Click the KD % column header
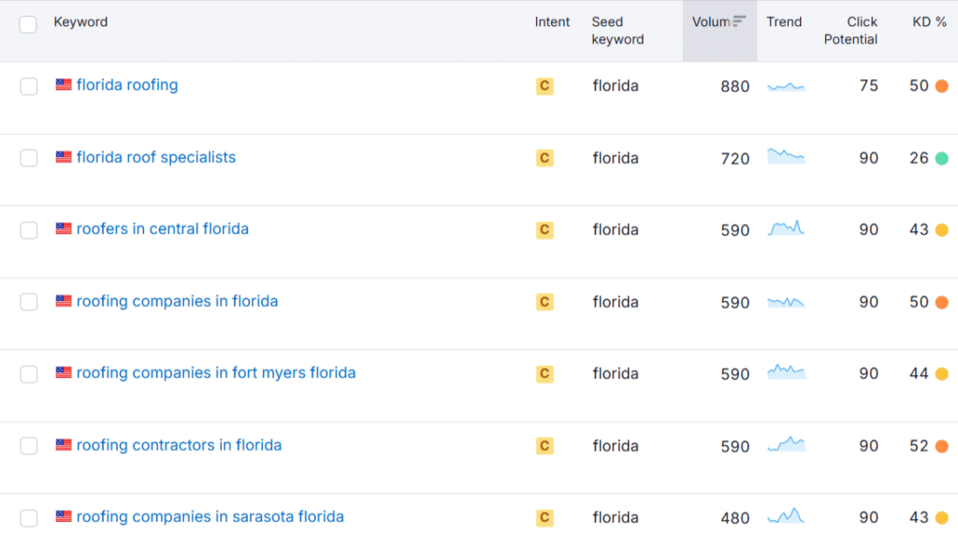The image size is (958, 560). click(929, 22)
